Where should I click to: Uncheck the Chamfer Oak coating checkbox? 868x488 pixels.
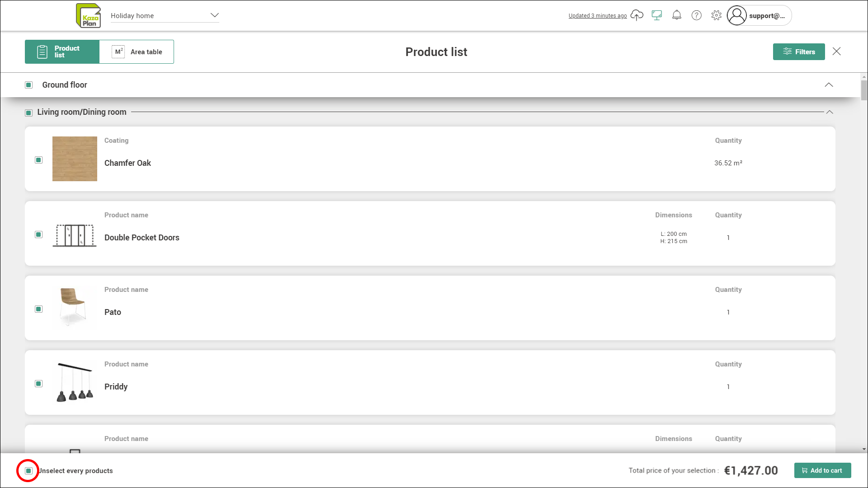pyautogui.click(x=39, y=160)
